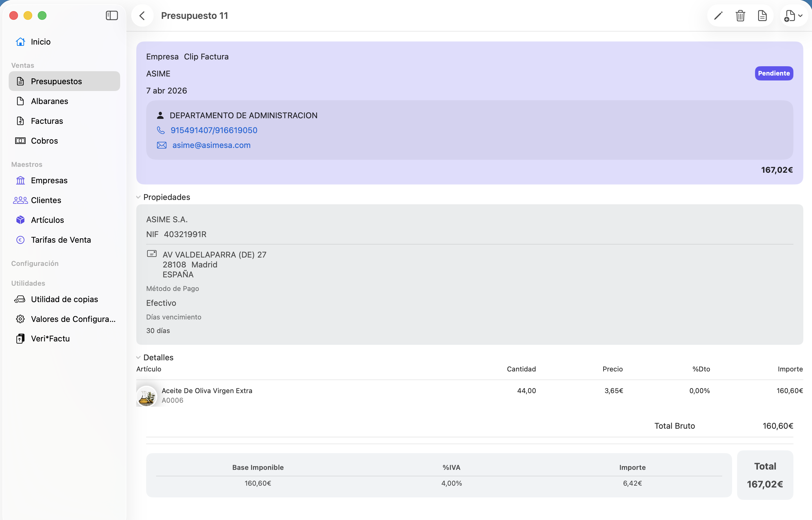
Task: Collapse the Propiedades section
Action: click(138, 197)
